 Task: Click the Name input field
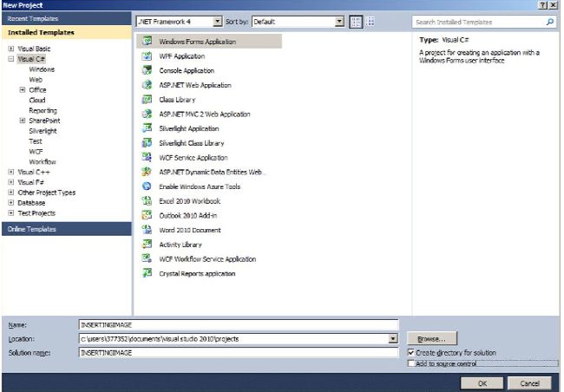coord(239,324)
